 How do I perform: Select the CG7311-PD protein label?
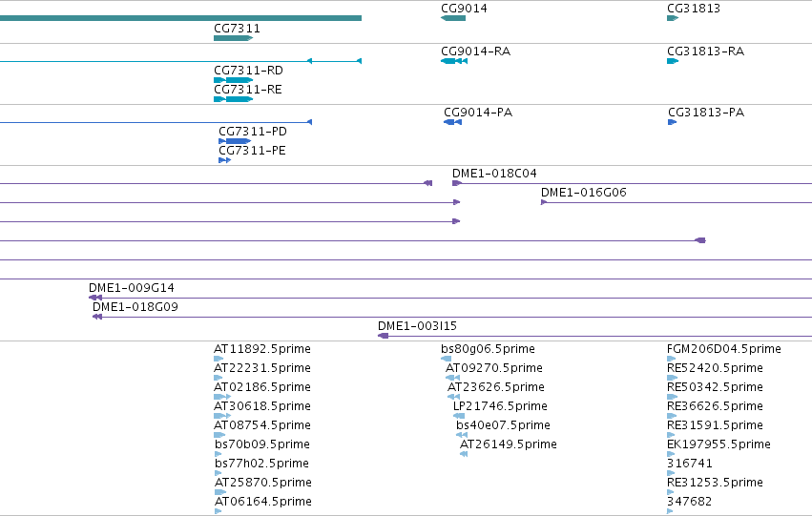click(x=253, y=132)
